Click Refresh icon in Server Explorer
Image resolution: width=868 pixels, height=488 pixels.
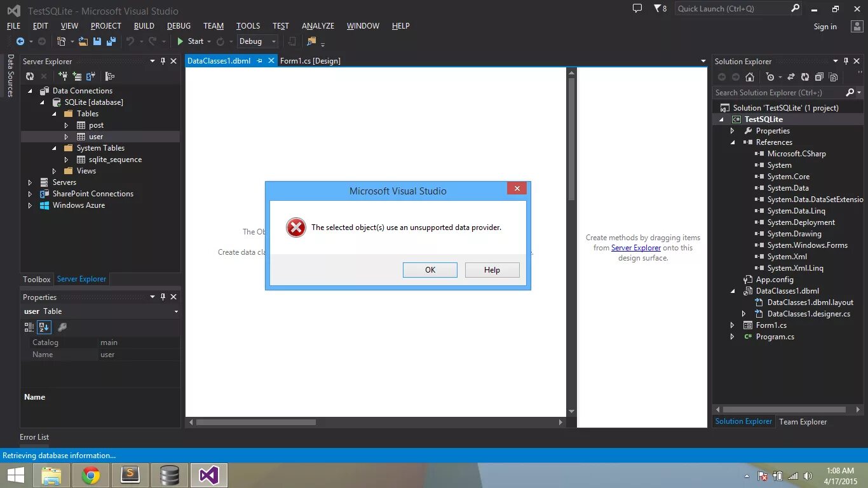click(29, 76)
